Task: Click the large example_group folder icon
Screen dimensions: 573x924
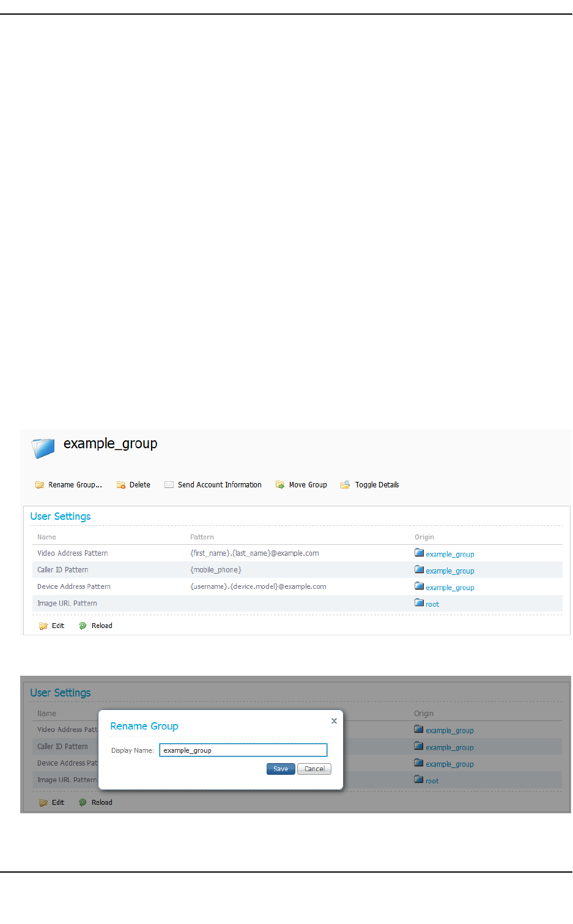Action: [43, 448]
